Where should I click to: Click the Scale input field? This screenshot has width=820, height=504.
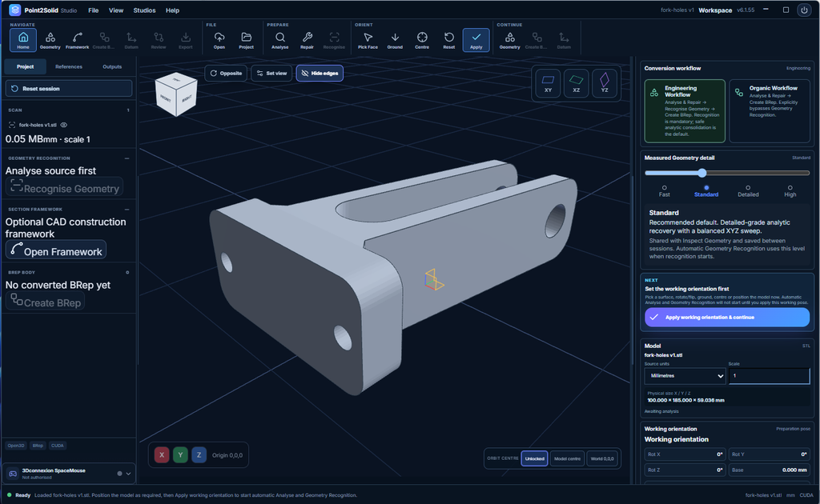[770, 376]
